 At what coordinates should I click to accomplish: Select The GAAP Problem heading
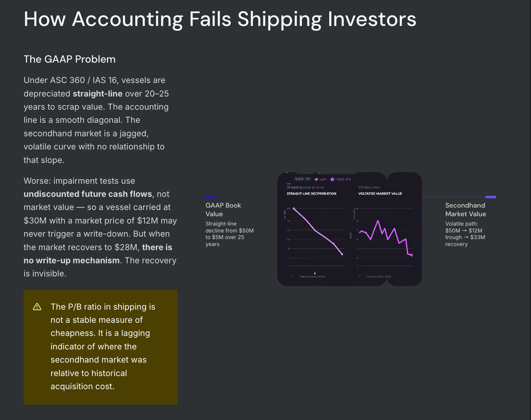click(70, 59)
